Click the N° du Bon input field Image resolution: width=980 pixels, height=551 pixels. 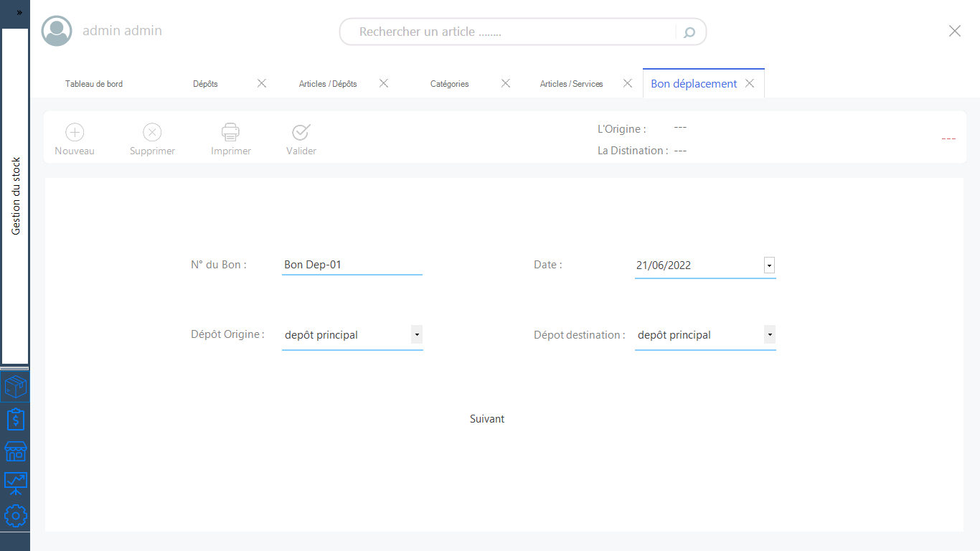[x=352, y=265]
